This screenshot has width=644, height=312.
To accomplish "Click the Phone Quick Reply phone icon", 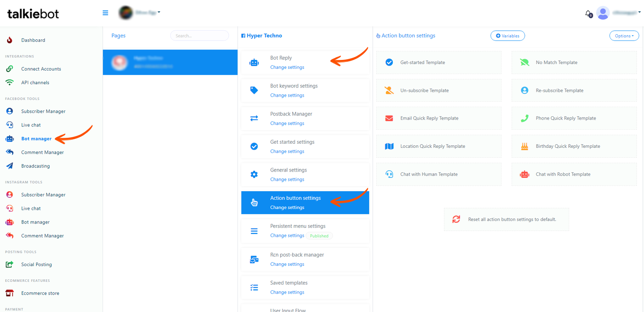I will pyautogui.click(x=524, y=118).
